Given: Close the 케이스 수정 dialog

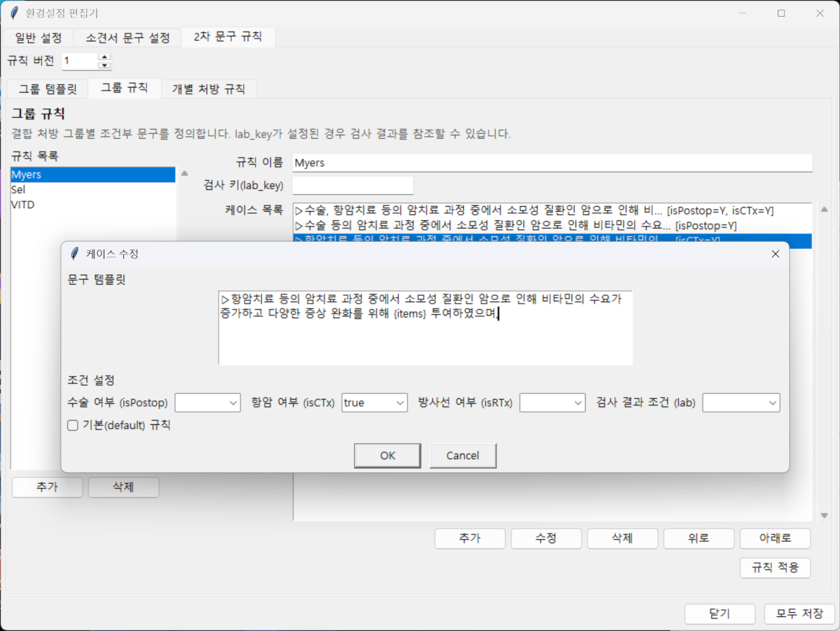Looking at the screenshot, I should (775, 254).
